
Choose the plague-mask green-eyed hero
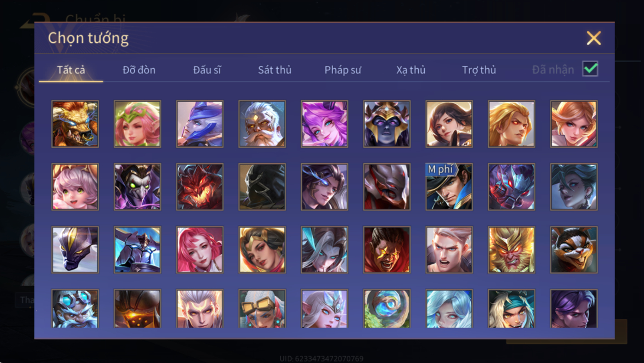click(137, 187)
